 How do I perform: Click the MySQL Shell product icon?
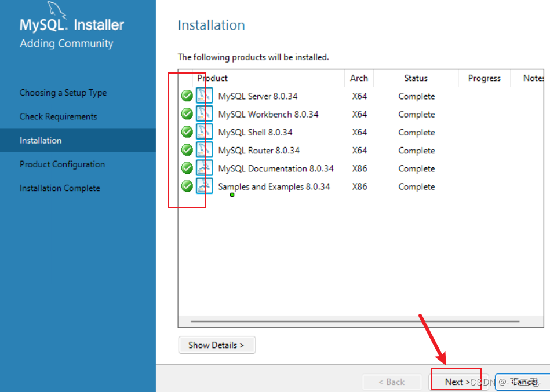pos(205,132)
